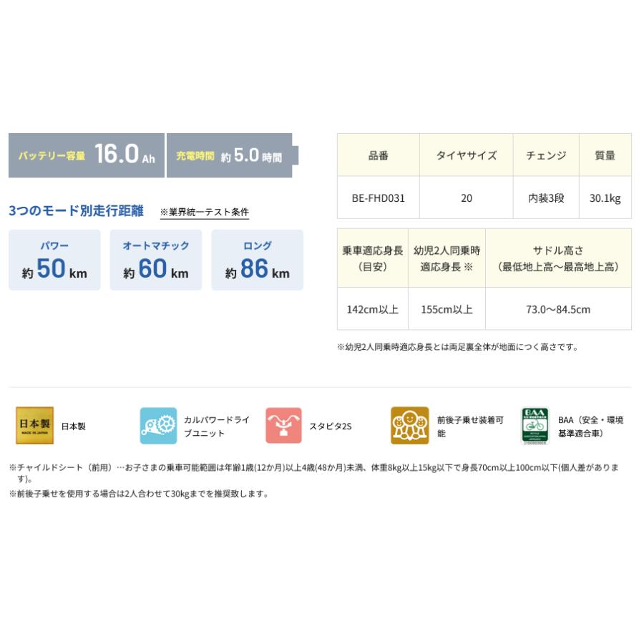Toggle the オートマチック 約60km mode card
The height and width of the screenshot is (644, 644).
tap(156, 259)
